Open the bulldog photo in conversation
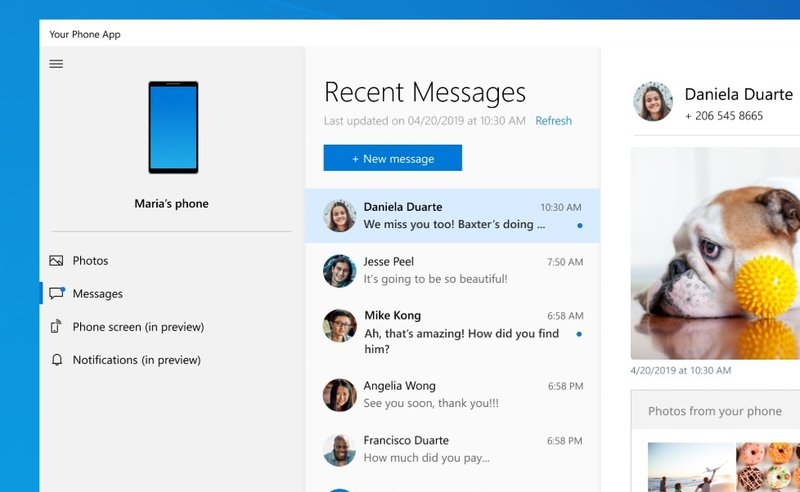 coord(715,253)
